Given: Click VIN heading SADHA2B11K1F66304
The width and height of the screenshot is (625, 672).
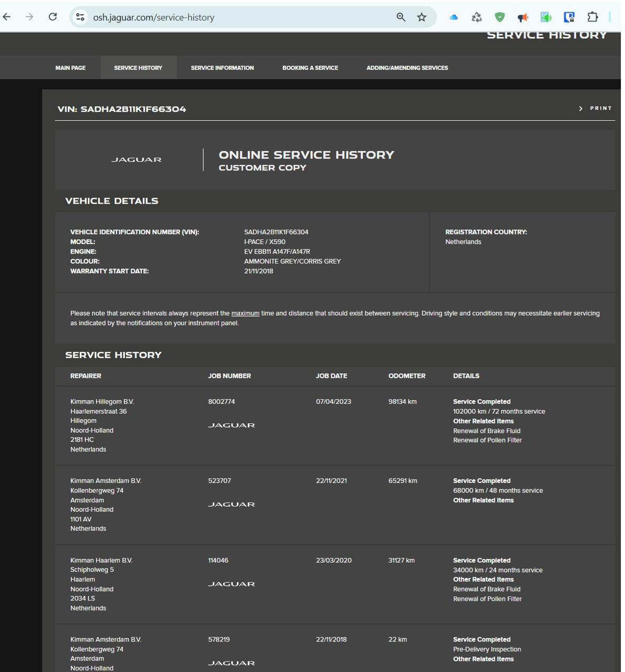Looking at the screenshot, I should [x=122, y=109].
